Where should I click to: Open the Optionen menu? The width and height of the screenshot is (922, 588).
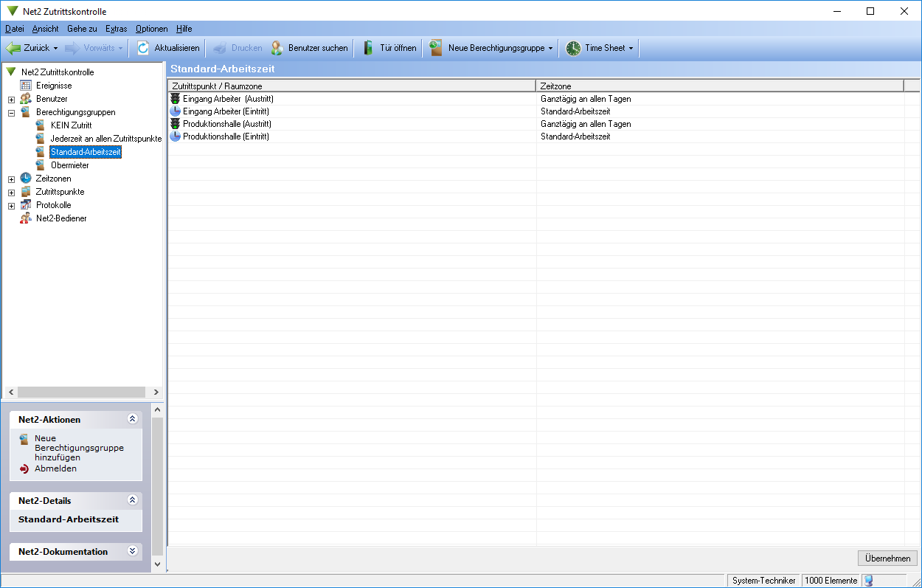pos(151,29)
